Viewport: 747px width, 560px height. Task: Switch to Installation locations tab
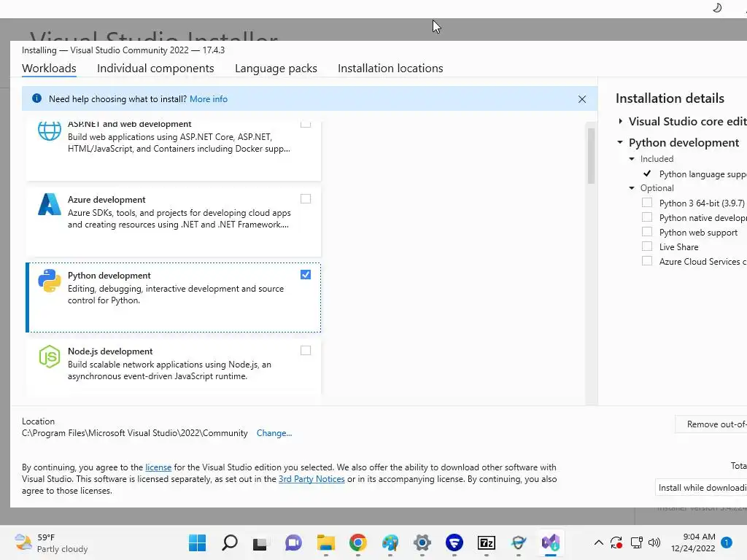[x=390, y=68]
